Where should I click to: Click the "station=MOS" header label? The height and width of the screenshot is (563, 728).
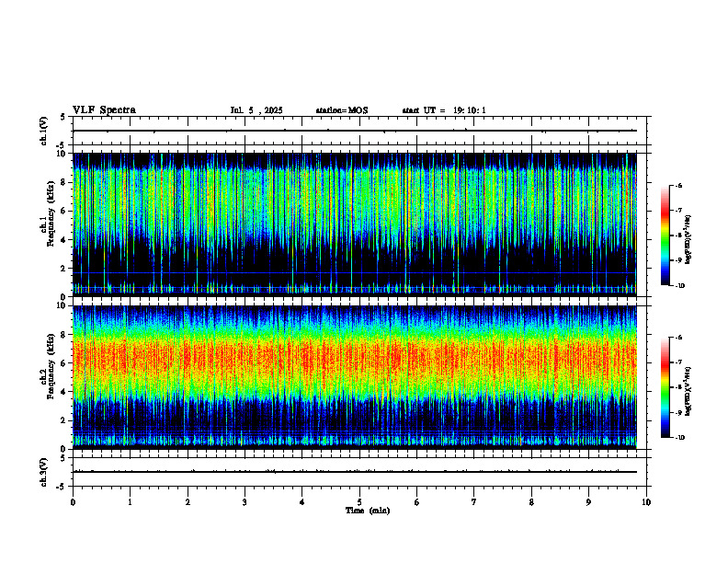click(342, 110)
